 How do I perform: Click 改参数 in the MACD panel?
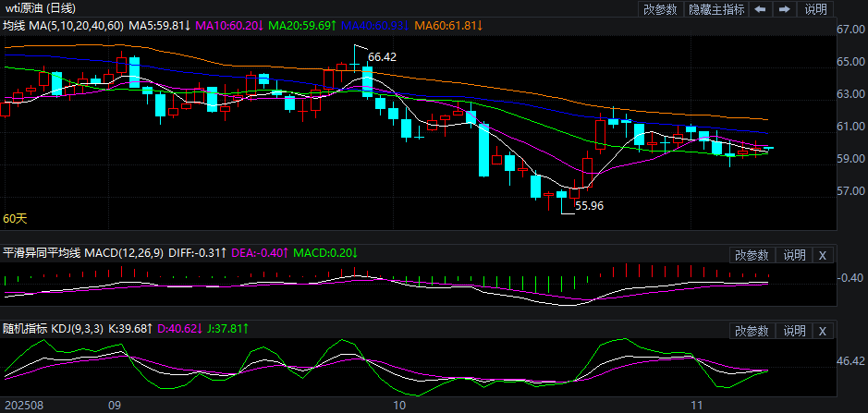(752, 255)
